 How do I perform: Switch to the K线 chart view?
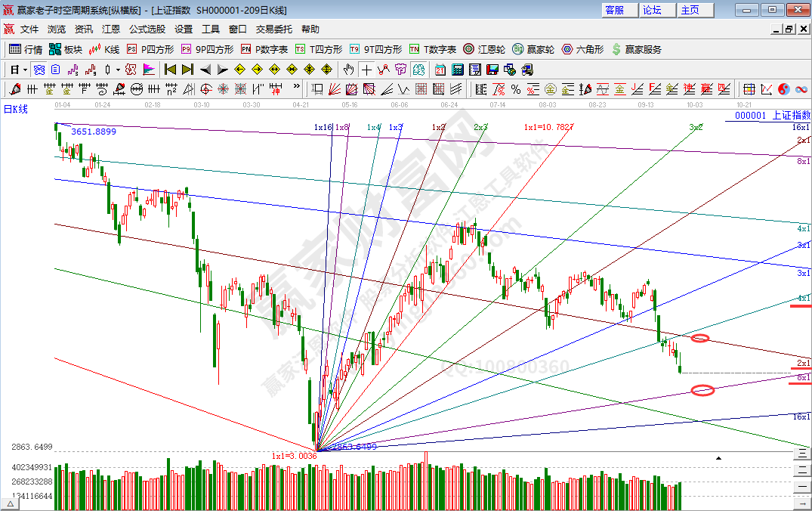[103, 49]
